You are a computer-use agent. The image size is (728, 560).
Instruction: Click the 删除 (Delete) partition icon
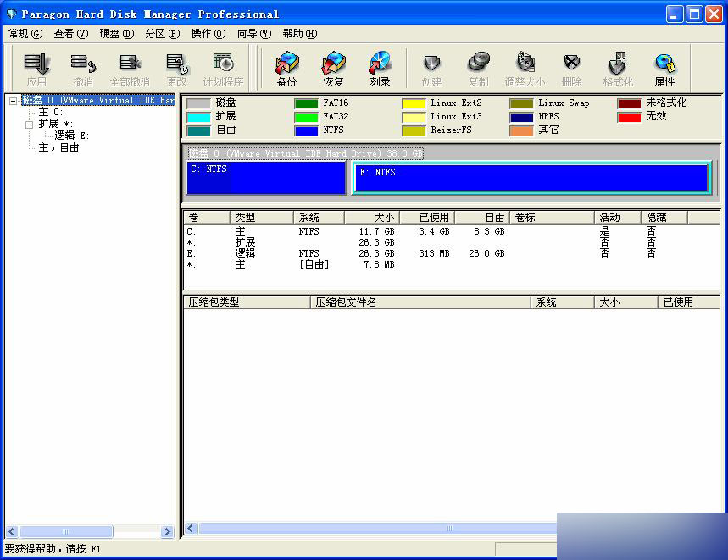pyautogui.click(x=571, y=69)
